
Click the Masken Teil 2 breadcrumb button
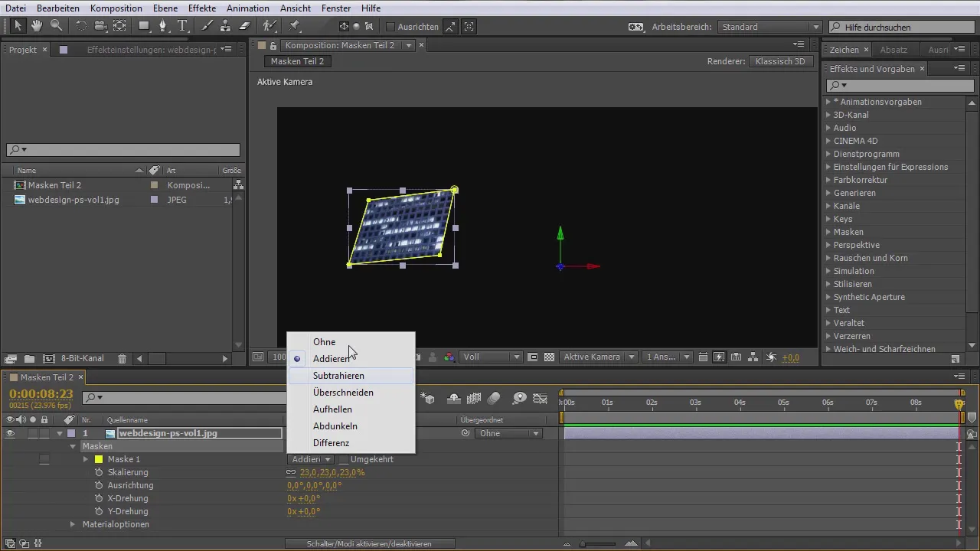(298, 61)
